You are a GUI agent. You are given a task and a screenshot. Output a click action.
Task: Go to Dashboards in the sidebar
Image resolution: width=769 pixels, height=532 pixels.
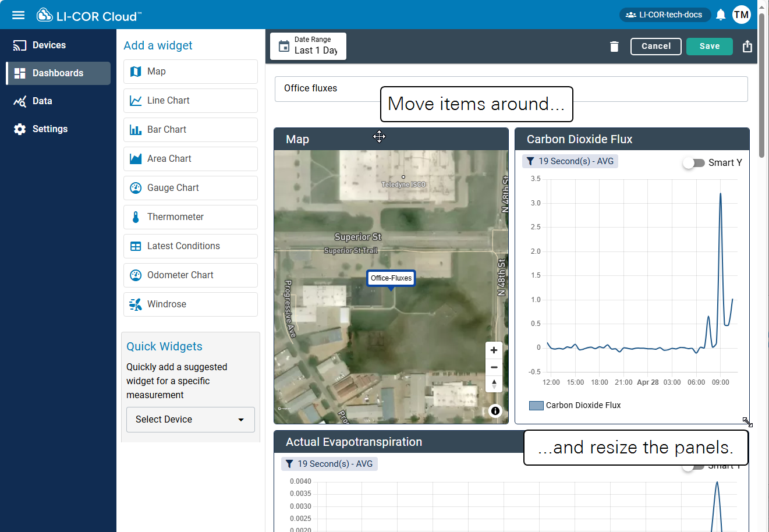(58, 73)
